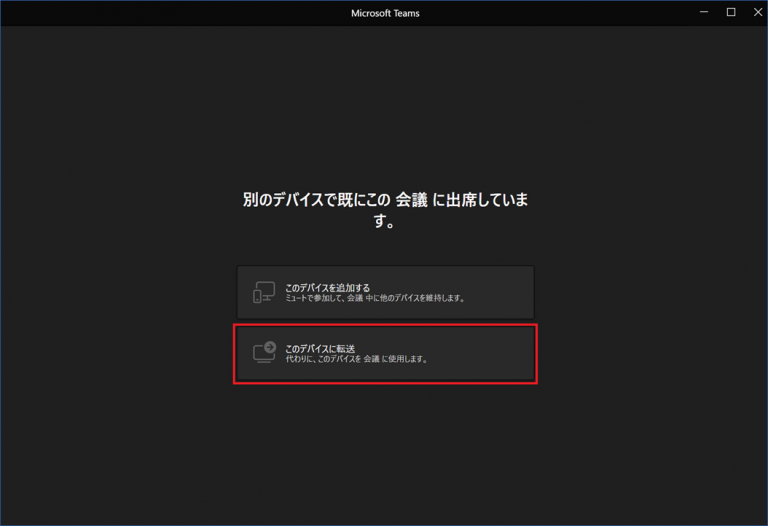The width and height of the screenshot is (768, 526).
Task: Click the description starting with ミュートで参加して
Action: 375,298
